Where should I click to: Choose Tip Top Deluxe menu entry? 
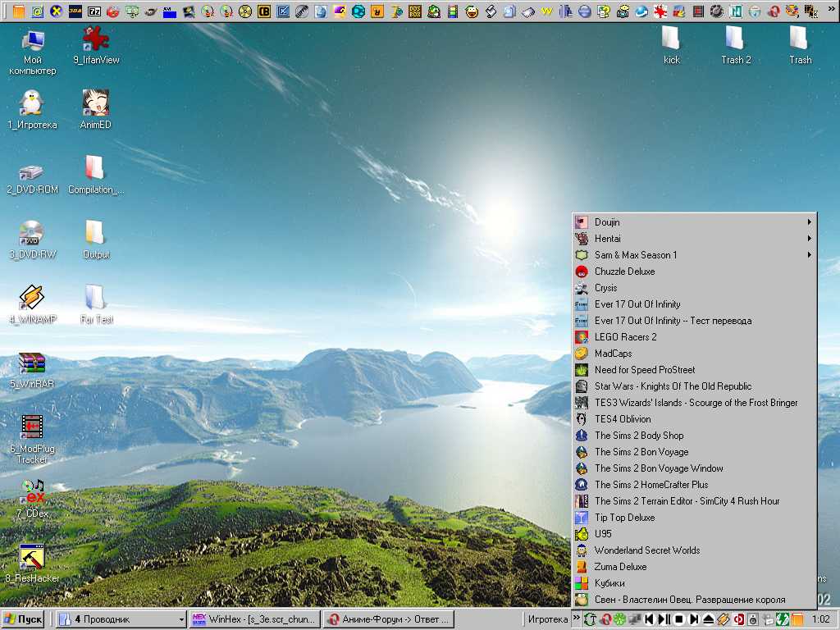click(694, 518)
